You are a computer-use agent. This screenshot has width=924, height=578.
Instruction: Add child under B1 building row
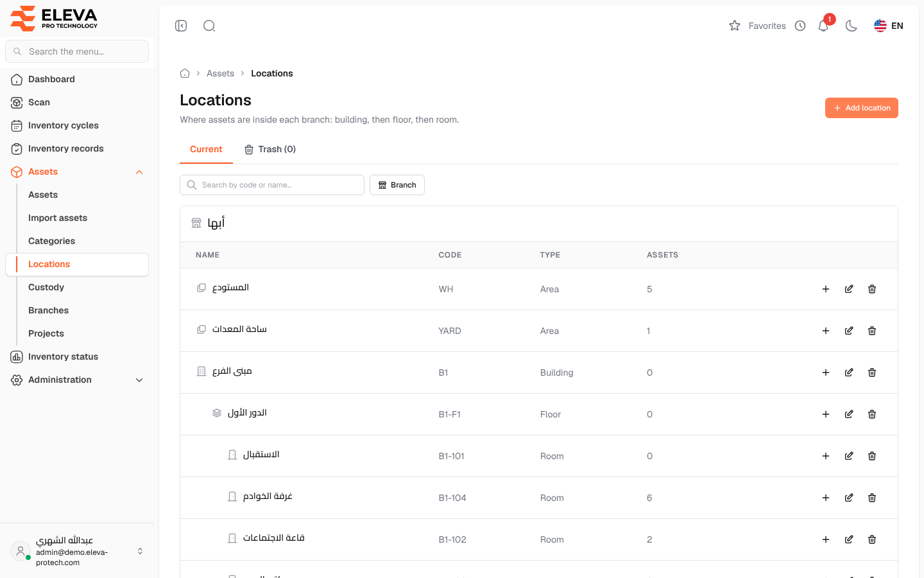click(826, 372)
